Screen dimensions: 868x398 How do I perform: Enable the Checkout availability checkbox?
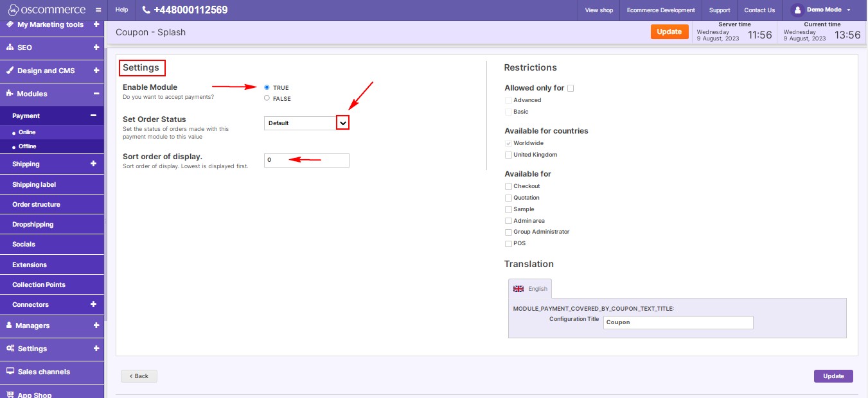(x=508, y=186)
